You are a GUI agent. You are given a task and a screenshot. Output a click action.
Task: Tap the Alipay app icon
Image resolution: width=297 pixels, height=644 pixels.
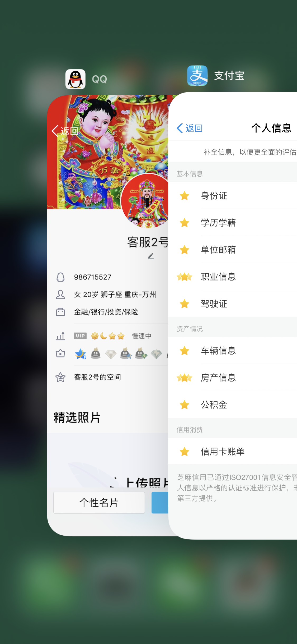197,76
